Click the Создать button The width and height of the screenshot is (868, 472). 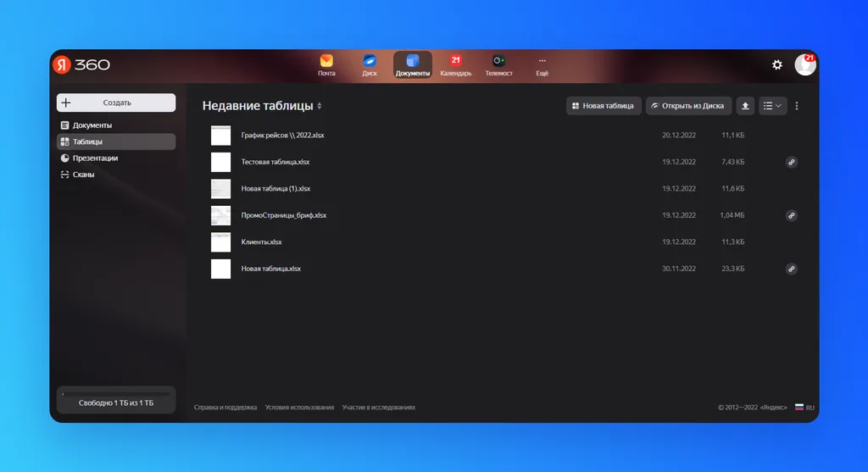[x=116, y=103]
